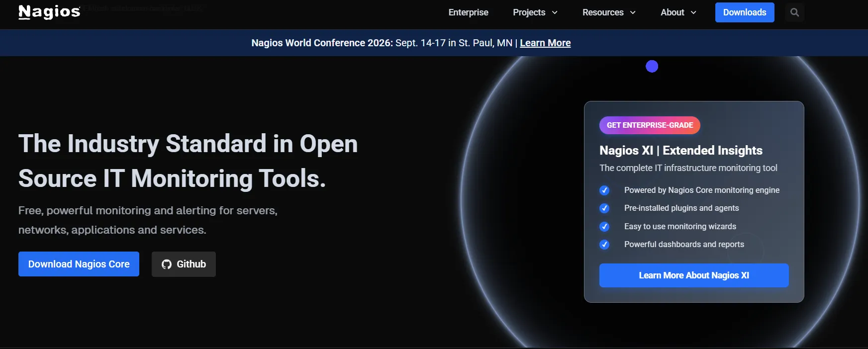Click Learn More About Nagios XI
This screenshot has width=868, height=349.
(694, 275)
